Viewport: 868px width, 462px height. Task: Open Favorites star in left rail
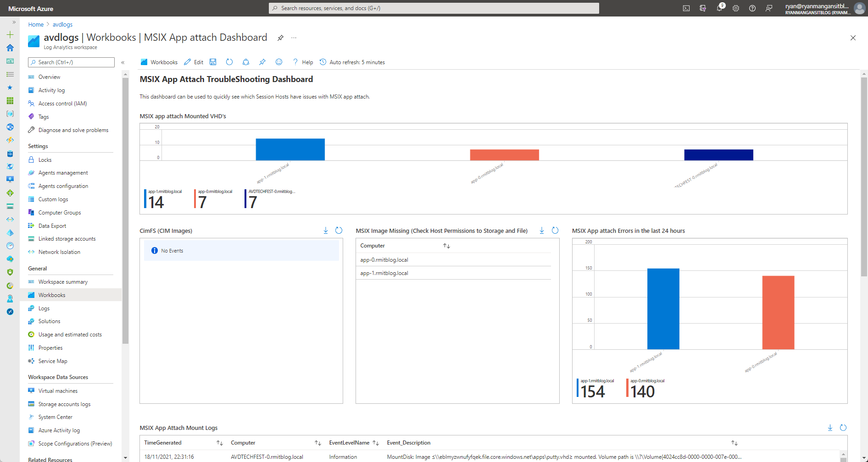10,87
